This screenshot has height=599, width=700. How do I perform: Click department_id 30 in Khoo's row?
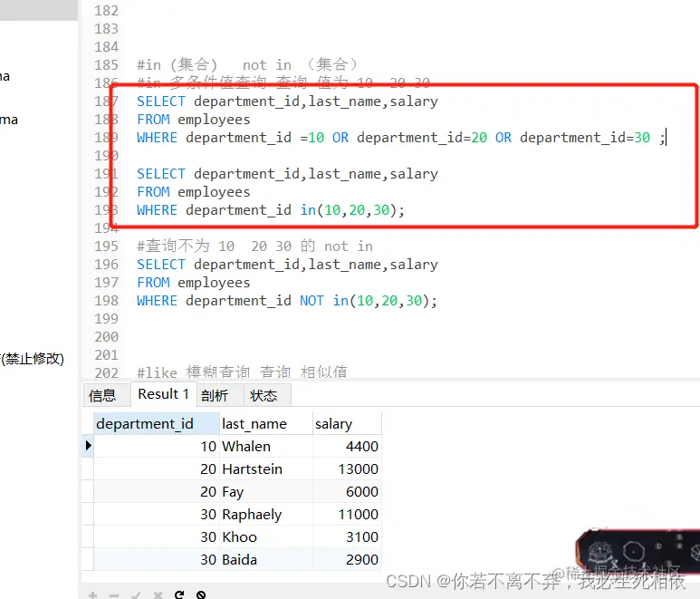pos(157,536)
